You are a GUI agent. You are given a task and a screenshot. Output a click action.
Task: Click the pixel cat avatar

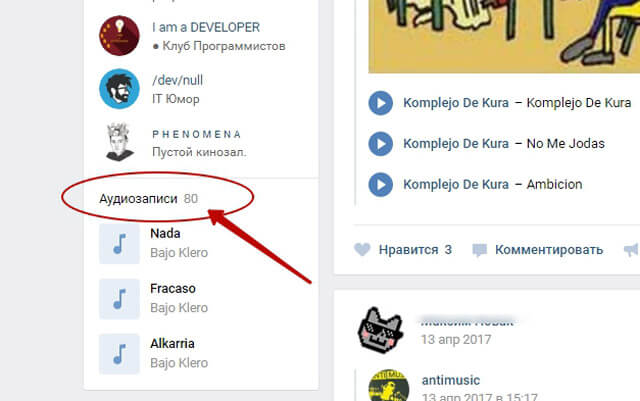point(380,330)
